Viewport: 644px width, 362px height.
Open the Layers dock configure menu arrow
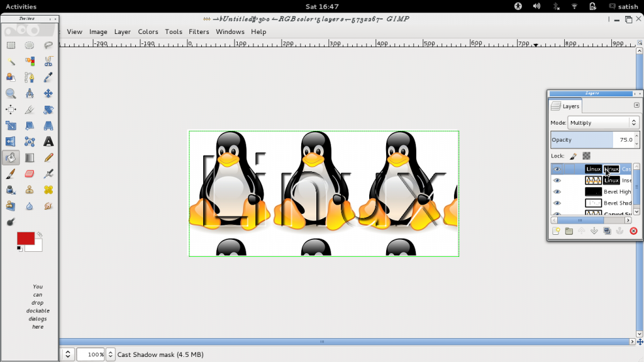click(636, 105)
